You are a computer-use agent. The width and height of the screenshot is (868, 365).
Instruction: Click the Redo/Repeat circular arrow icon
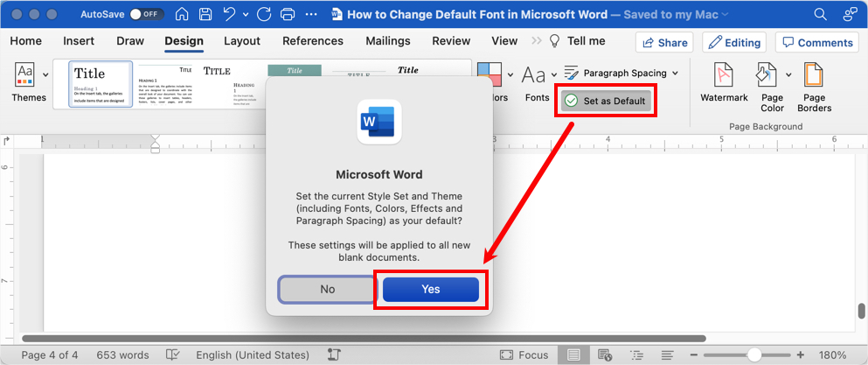click(x=263, y=14)
